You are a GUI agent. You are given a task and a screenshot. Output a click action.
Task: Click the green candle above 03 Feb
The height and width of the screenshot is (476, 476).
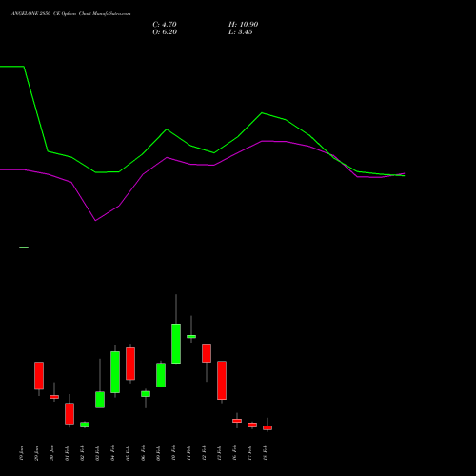(x=100, y=400)
